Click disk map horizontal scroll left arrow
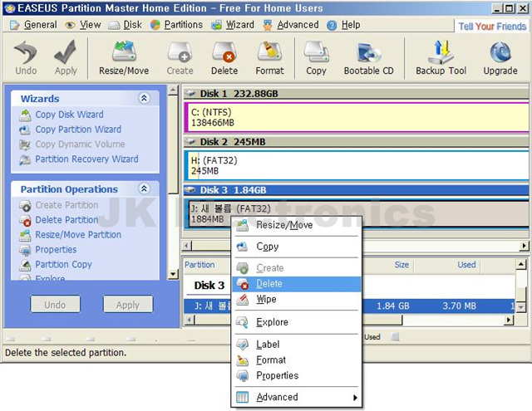The height and width of the screenshot is (411, 532). (x=188, y=245)
